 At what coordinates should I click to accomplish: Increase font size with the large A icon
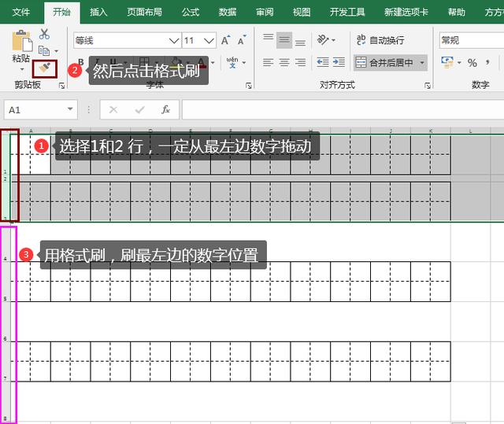pos(226,40)
